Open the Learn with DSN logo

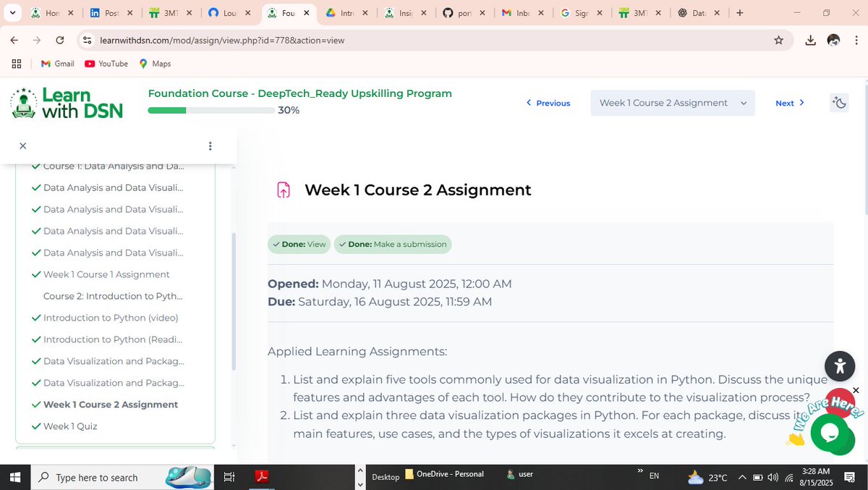pos(66,103)
